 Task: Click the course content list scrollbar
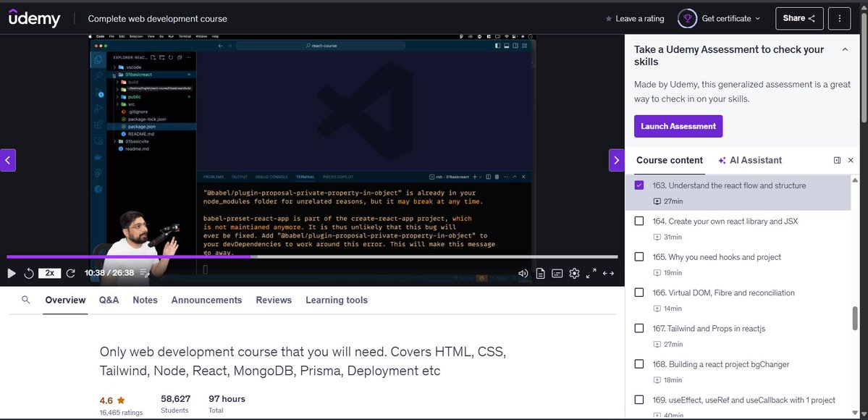855,318
